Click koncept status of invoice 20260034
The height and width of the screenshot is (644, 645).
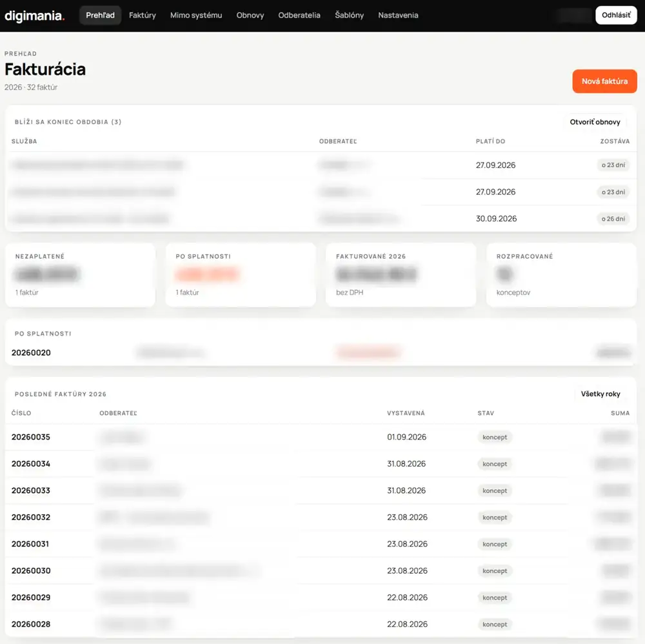coord(495,464)
